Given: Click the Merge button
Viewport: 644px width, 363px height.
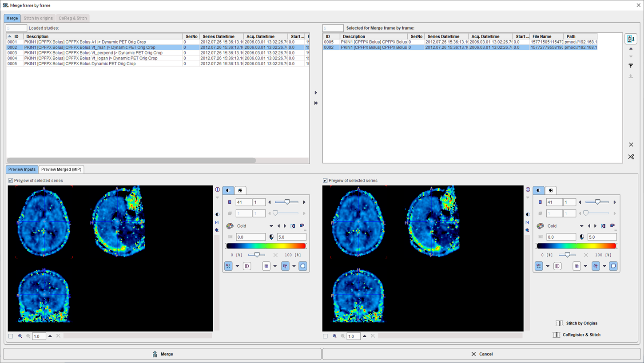Looking at the screenshot, I should pyautogui.click(x=162, y=354).
